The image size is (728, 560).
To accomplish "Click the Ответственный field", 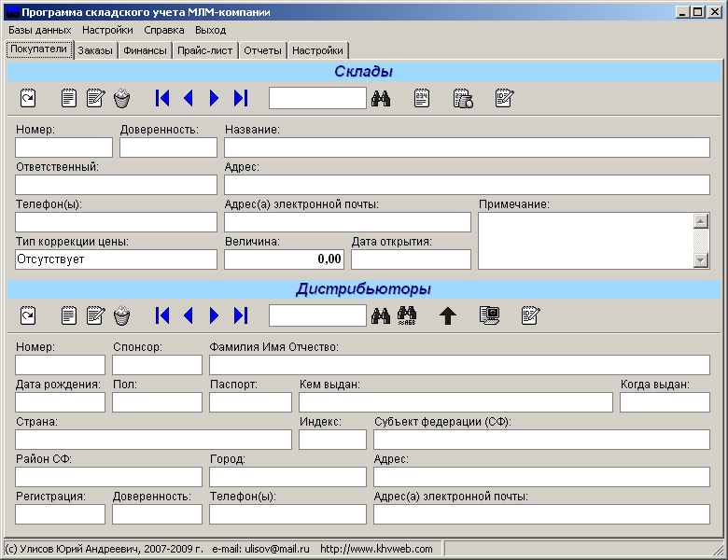I will [x=116, y=185].
